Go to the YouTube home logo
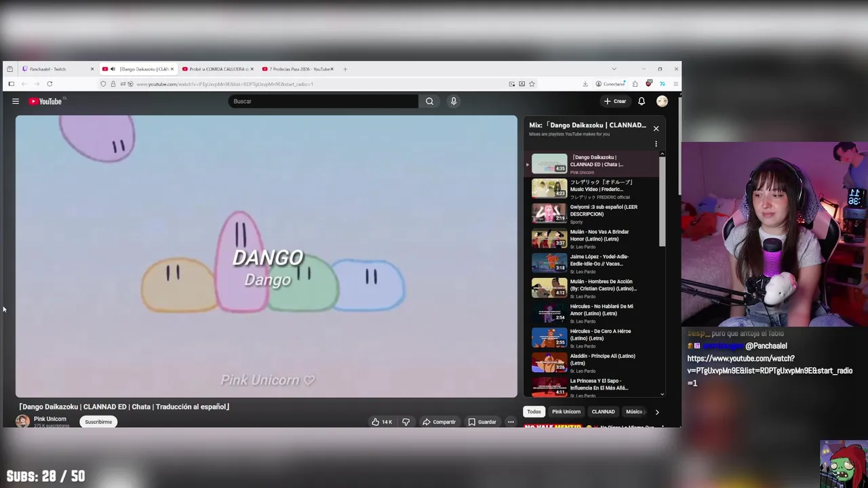This screenshot has width=868, height=488. (x=45, y=101)
